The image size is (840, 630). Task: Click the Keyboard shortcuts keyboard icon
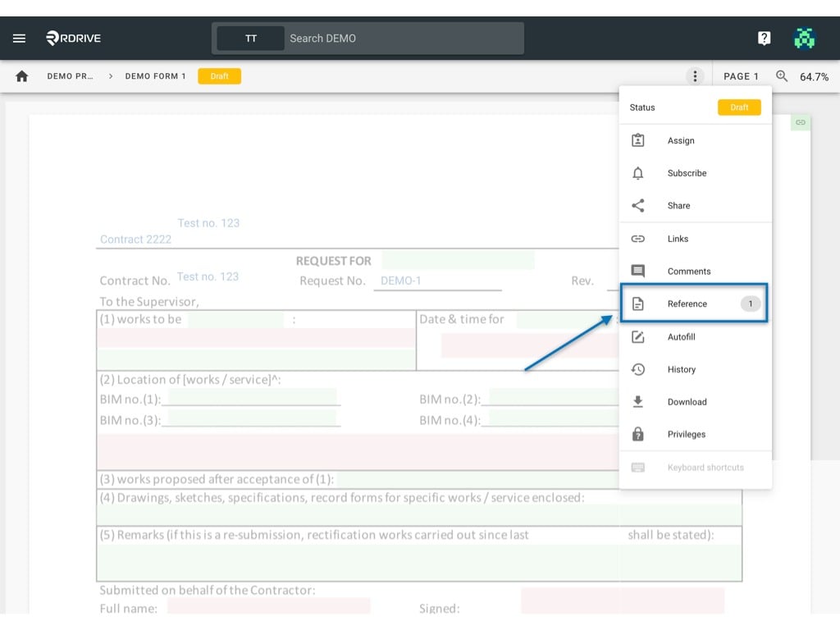pyautogui.click(x=637, y=467)
